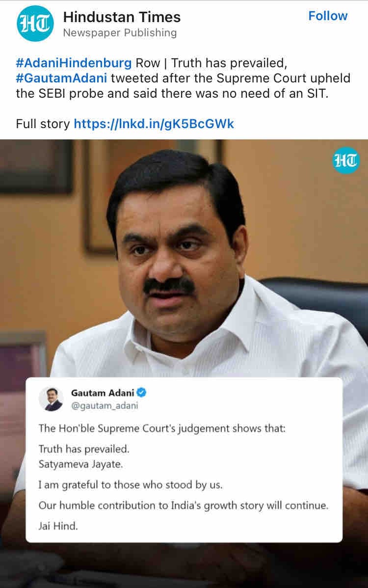Select the @gautam_adani handle in the tweet
The height and width of the screenshot is (588, 368).
[x=105, y=405]
